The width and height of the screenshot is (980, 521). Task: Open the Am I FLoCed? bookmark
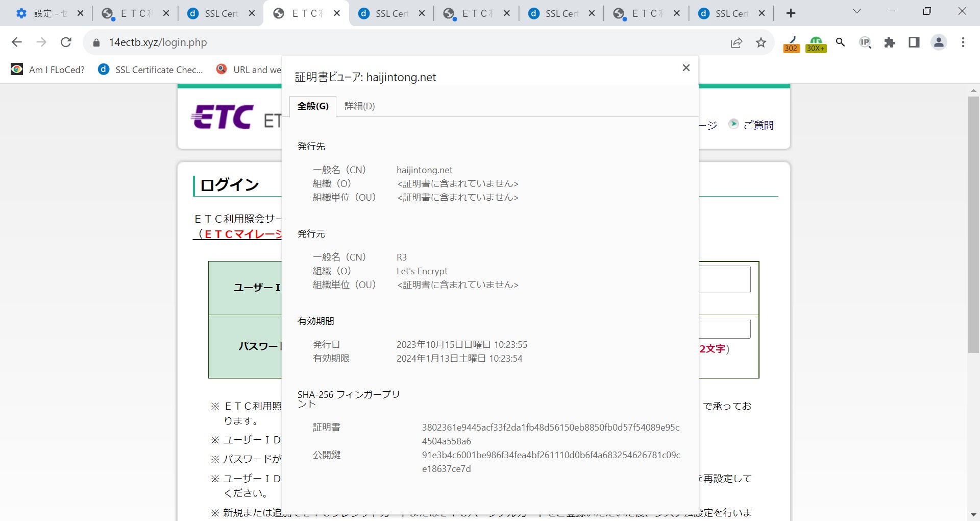(x=48, y=69)
